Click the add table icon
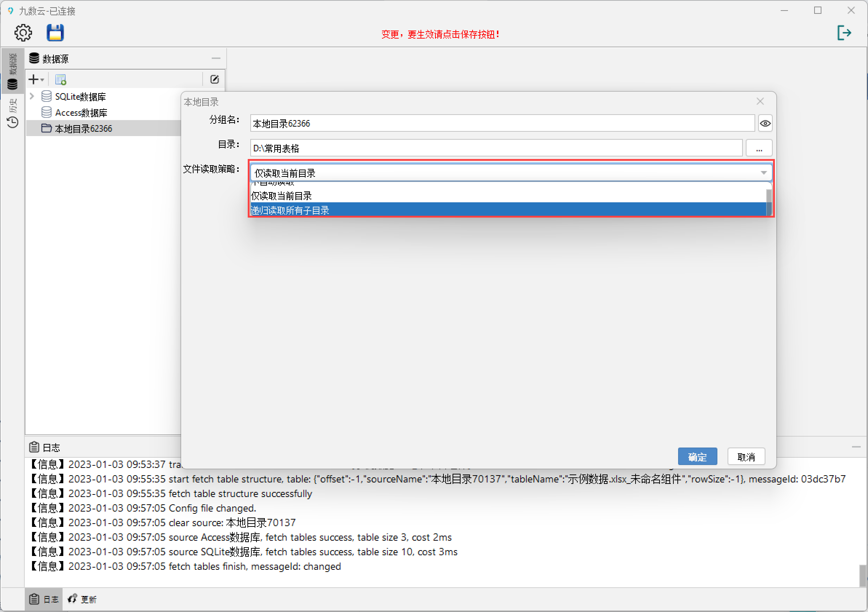The height and width of the screenshot is (612, 868). [x=60, y=80]
